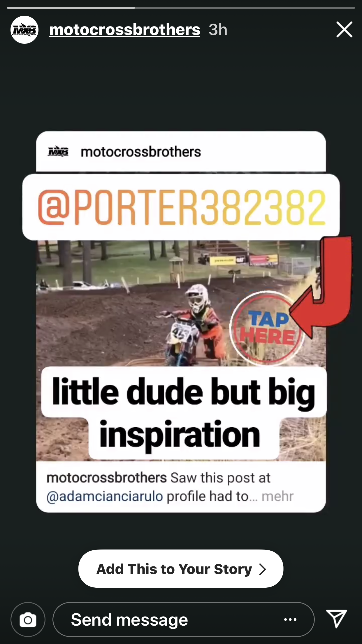
Task: Focus the Send message input field
Action: (184, 619)
